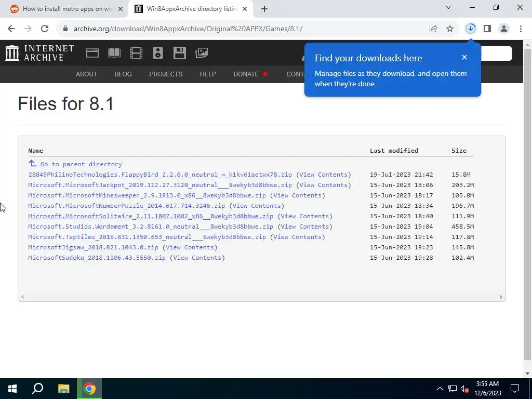View Contents of the Wordament zip

tap(304, 227)
